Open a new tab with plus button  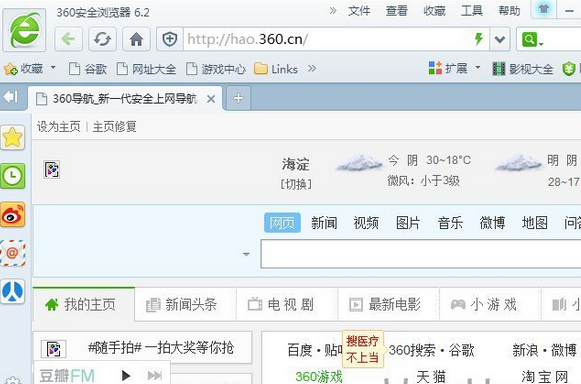[x=238, y=98]
